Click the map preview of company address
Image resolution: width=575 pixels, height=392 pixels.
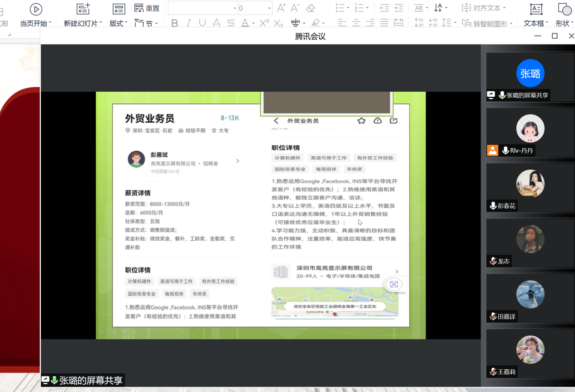pos(335,302)
